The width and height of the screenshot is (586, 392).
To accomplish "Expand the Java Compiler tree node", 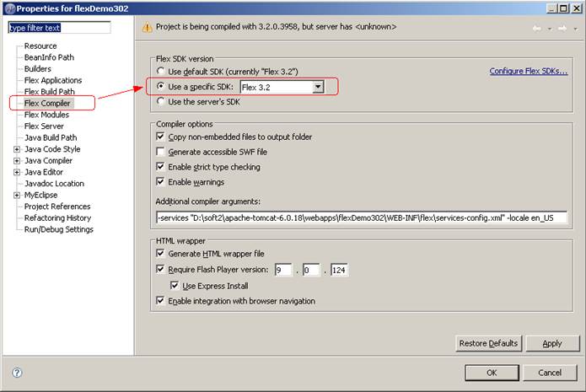I will coord(17,161).
